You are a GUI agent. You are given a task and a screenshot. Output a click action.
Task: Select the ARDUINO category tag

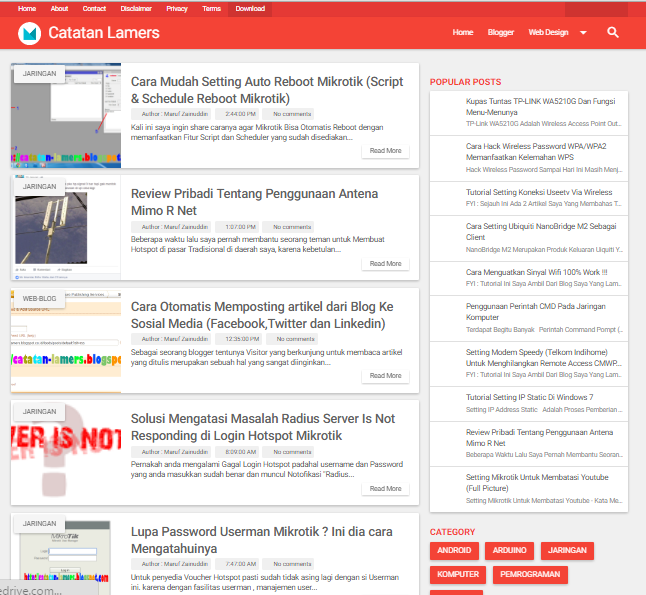click(510, 550)
